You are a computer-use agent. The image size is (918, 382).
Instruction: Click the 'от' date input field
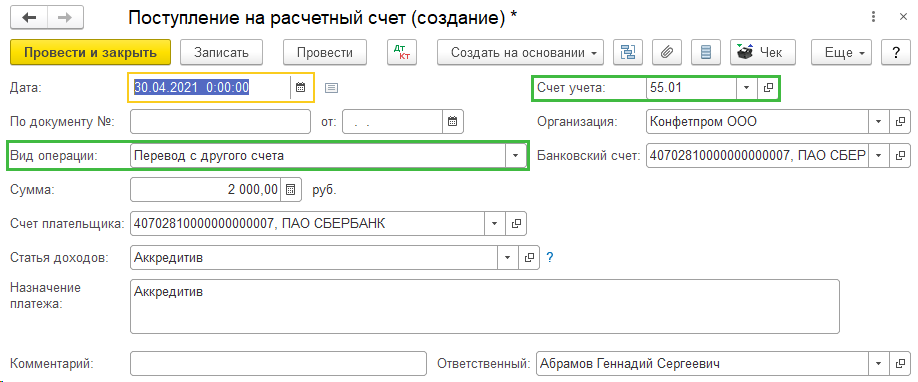click(393, 122)
